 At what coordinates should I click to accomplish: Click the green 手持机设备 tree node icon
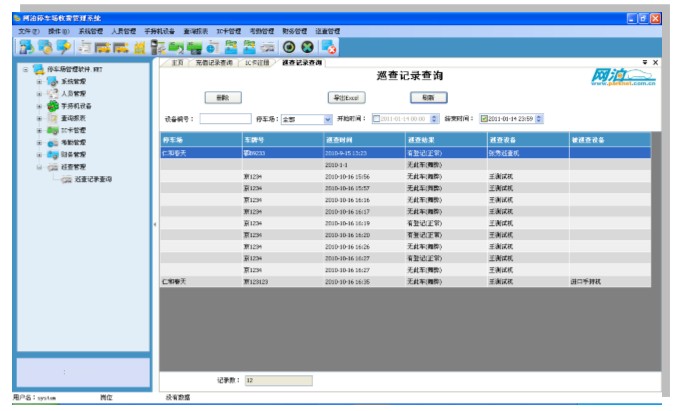click(53, 106)
